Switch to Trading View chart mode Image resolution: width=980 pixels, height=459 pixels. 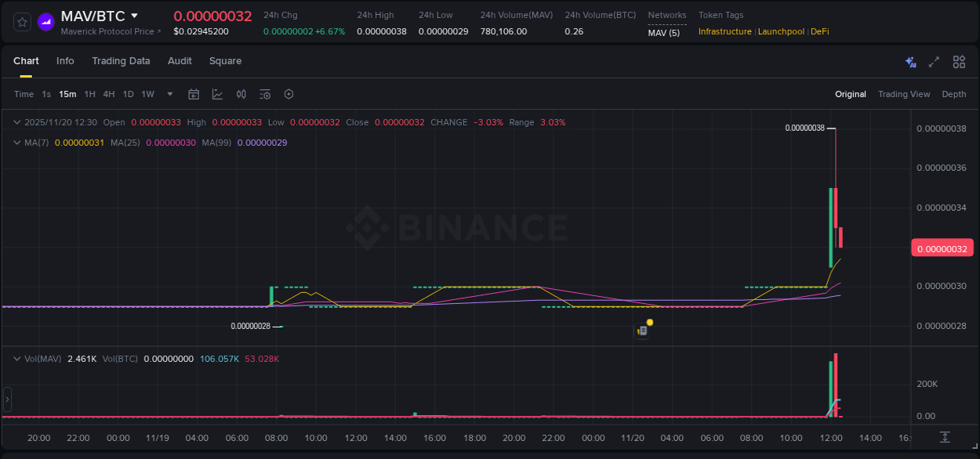904,94
